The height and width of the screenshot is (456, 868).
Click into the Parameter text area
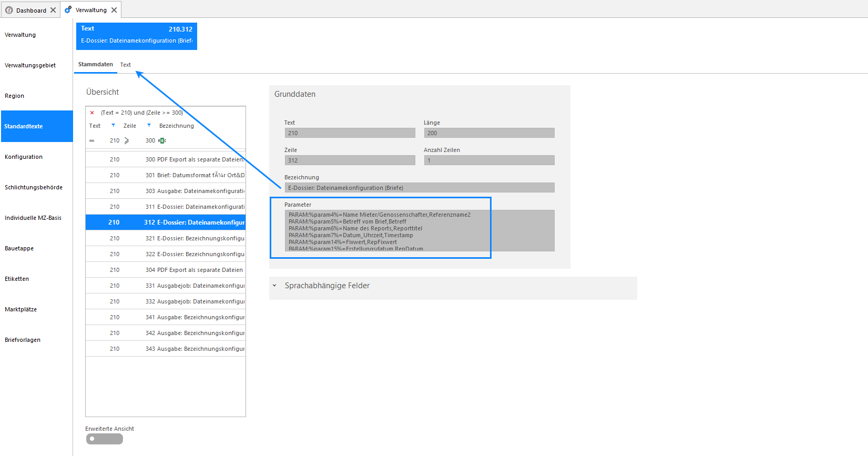pos(420,230)
